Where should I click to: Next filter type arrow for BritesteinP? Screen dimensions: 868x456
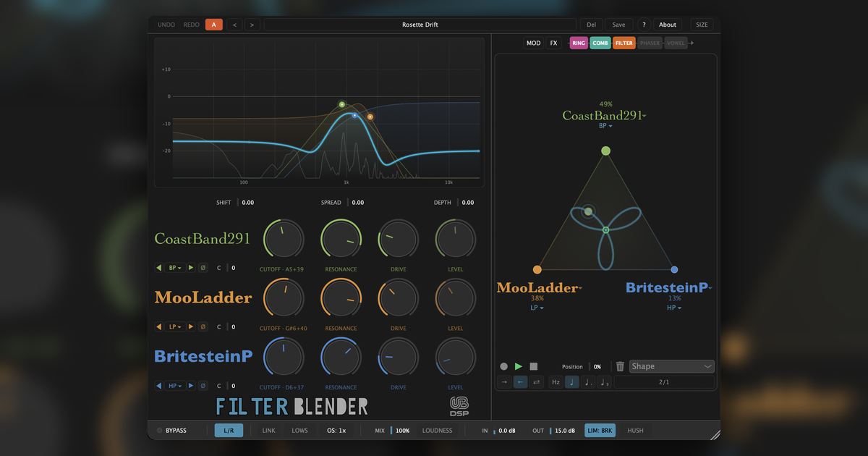(x=192, y=386)
